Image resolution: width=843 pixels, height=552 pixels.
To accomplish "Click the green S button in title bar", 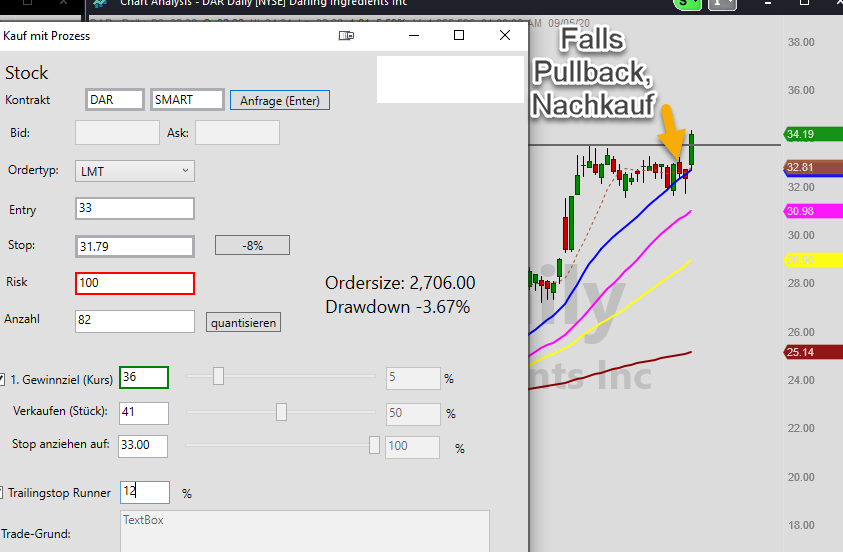I will coord(688,4).
